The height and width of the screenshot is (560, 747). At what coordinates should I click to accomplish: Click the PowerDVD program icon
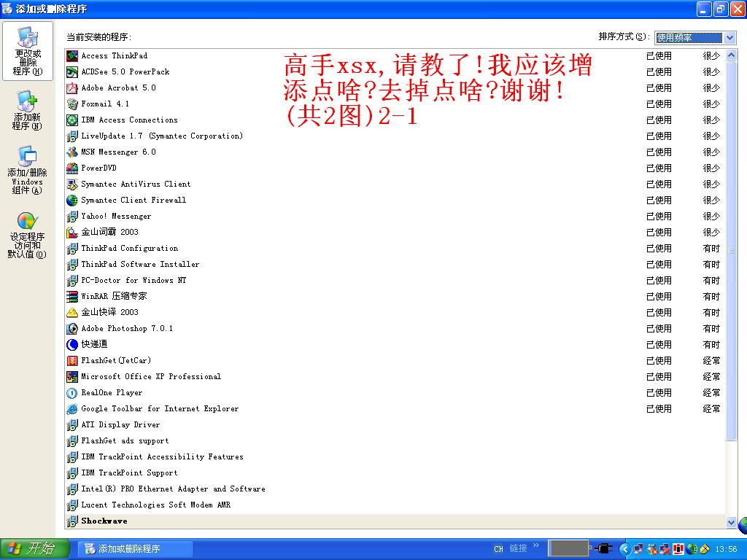pos(72,168)
